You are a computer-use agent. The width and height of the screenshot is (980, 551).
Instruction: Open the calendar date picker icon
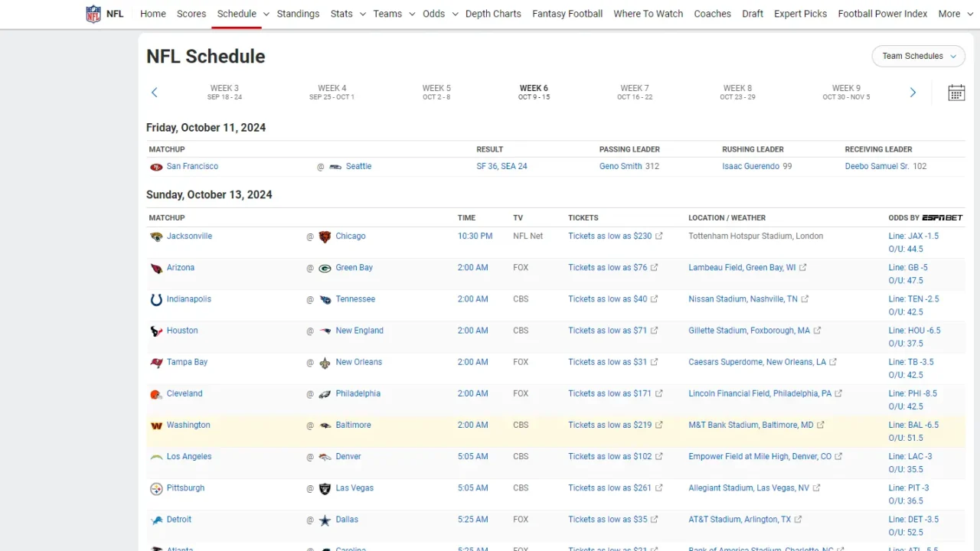956,93
